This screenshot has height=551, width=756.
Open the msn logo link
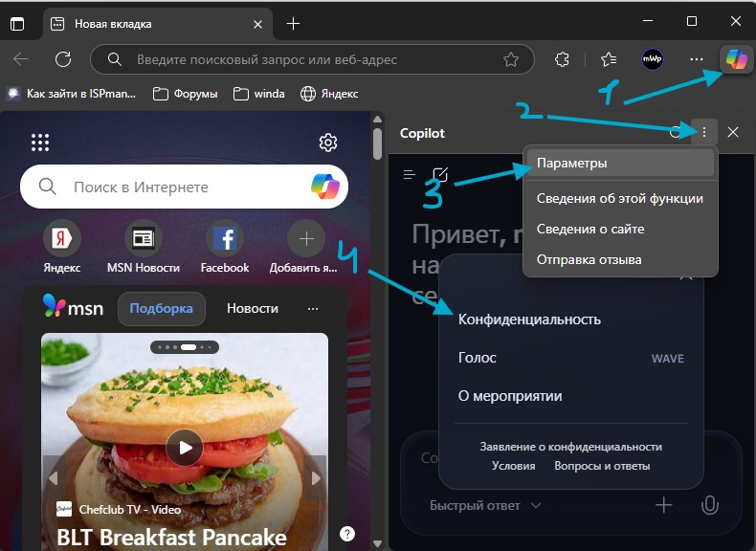pyautogui.click(x=74, y=307)
